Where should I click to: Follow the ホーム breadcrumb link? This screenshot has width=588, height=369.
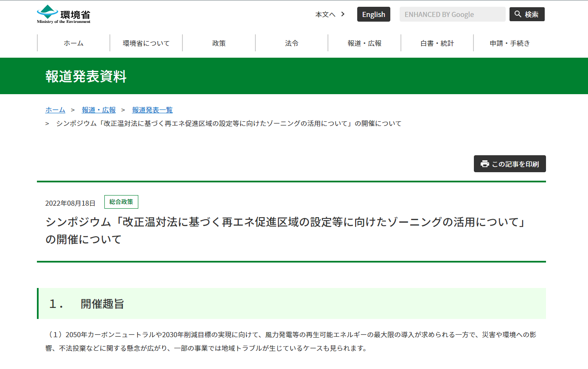point(55,110)
